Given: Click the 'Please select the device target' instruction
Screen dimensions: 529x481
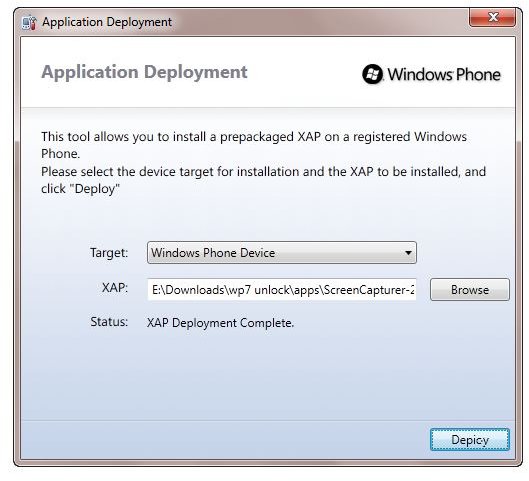Looking at the screenshot, I should click(x=263, y=172).
